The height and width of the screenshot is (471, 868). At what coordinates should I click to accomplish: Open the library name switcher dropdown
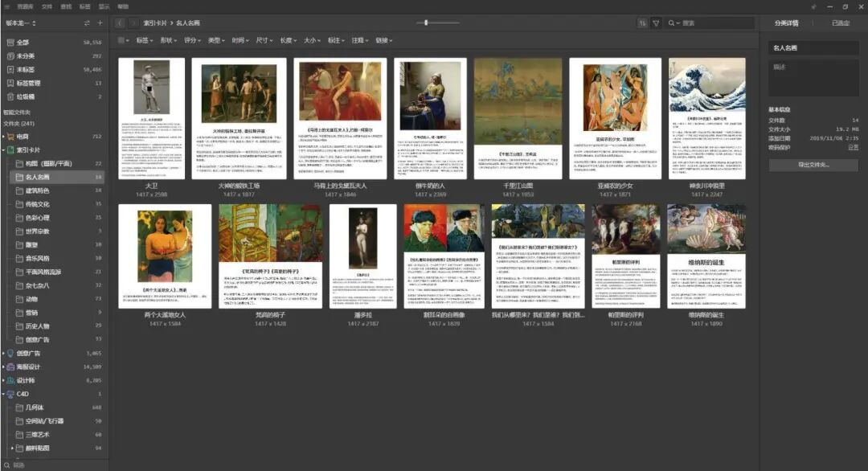pos(21,23)
